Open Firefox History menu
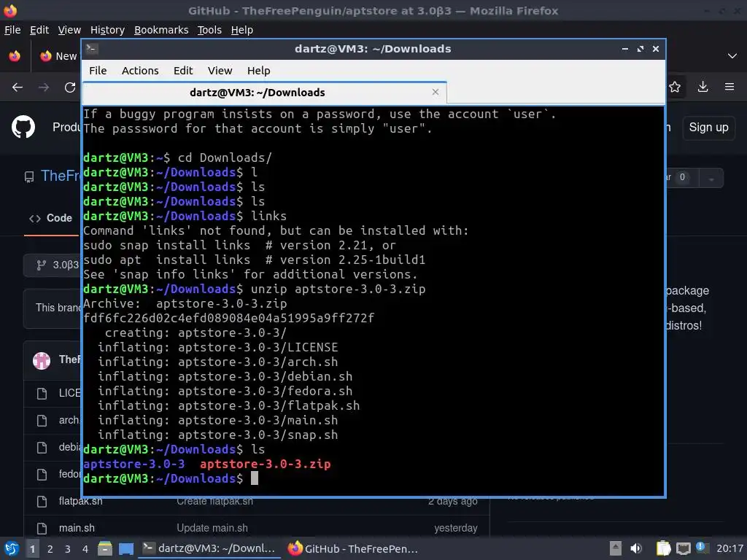The height and width of the screenshot is (560, 747). pos(107,30)
